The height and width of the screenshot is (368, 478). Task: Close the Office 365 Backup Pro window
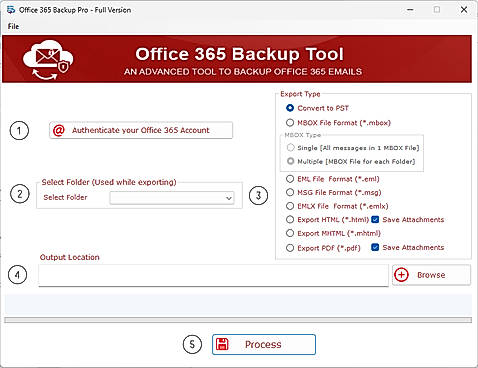[x=464, y=10]
